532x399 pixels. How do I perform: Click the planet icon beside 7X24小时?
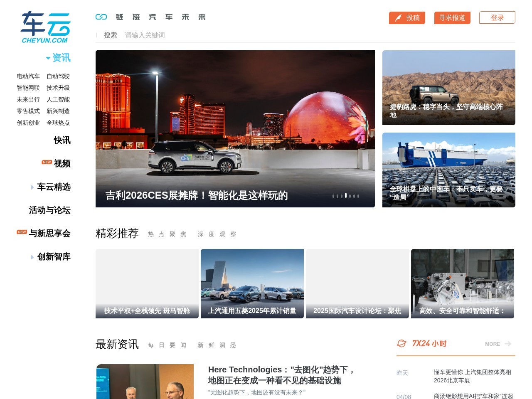(401, 343)
